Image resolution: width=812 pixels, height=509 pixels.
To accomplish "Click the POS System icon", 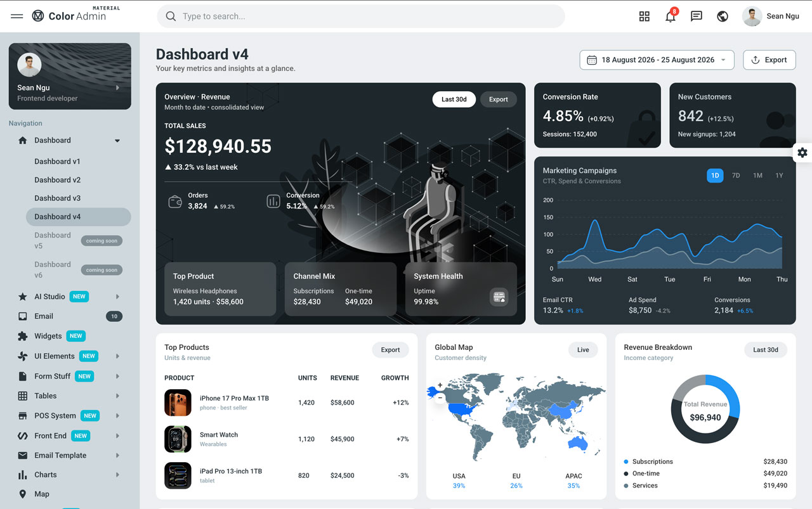I will 23,416.
